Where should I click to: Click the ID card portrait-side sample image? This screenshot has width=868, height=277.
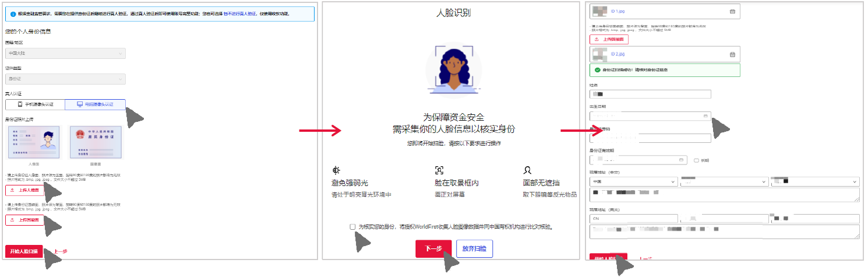tap(34, 142)
